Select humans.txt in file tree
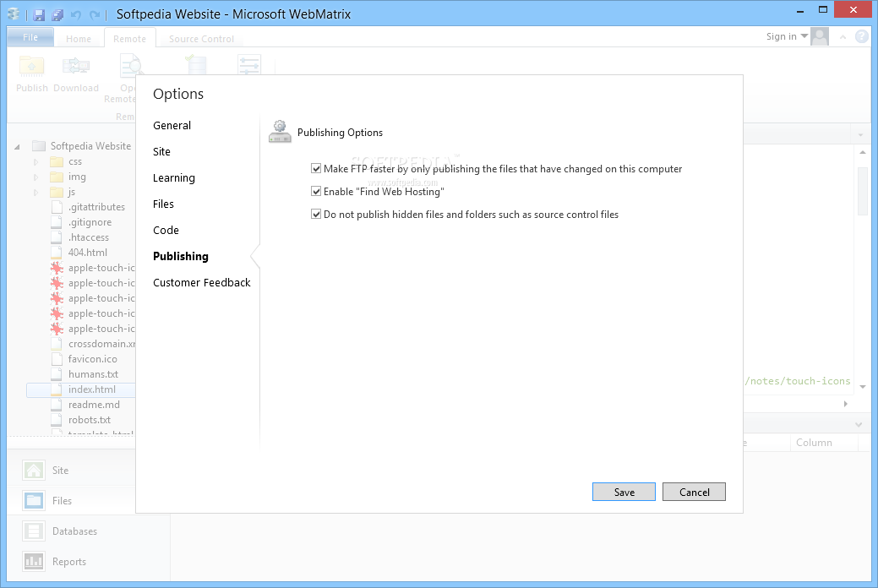This screenshot has width=878, height=588. 93,374
